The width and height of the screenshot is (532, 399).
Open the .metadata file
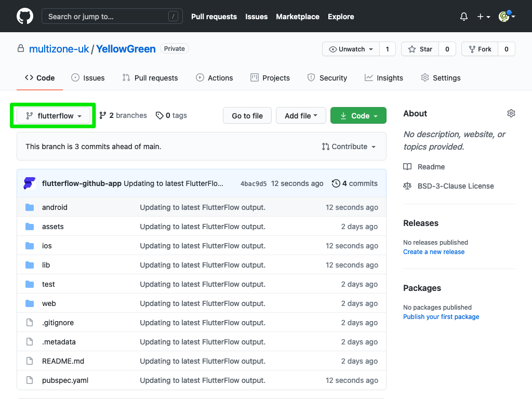click(x=59, y=342)
